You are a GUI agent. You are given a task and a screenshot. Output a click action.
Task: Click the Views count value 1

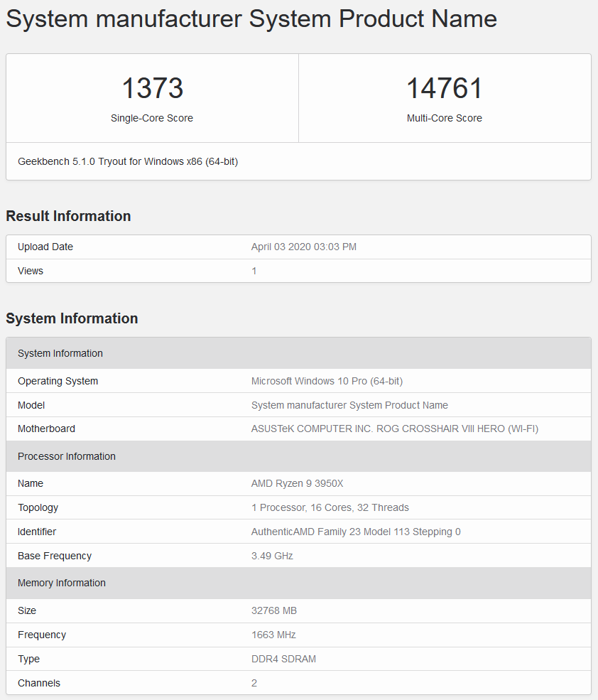click(x=254, y=271)
